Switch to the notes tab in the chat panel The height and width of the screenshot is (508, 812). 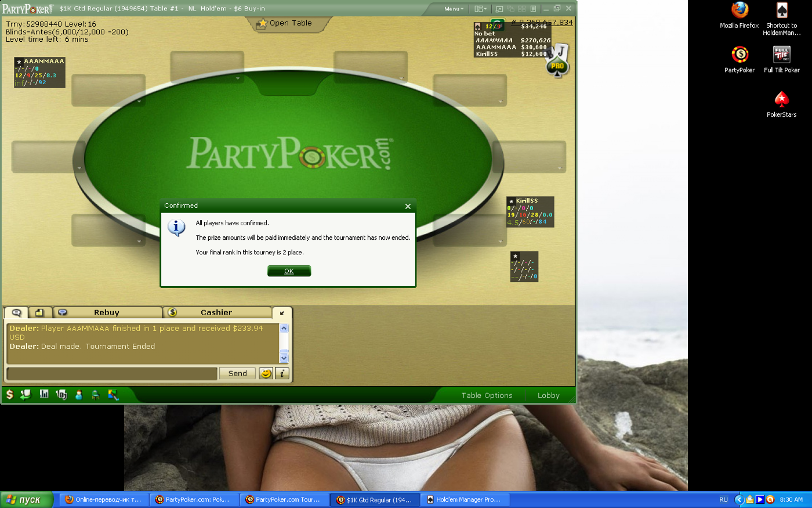(x=39, y=312)
